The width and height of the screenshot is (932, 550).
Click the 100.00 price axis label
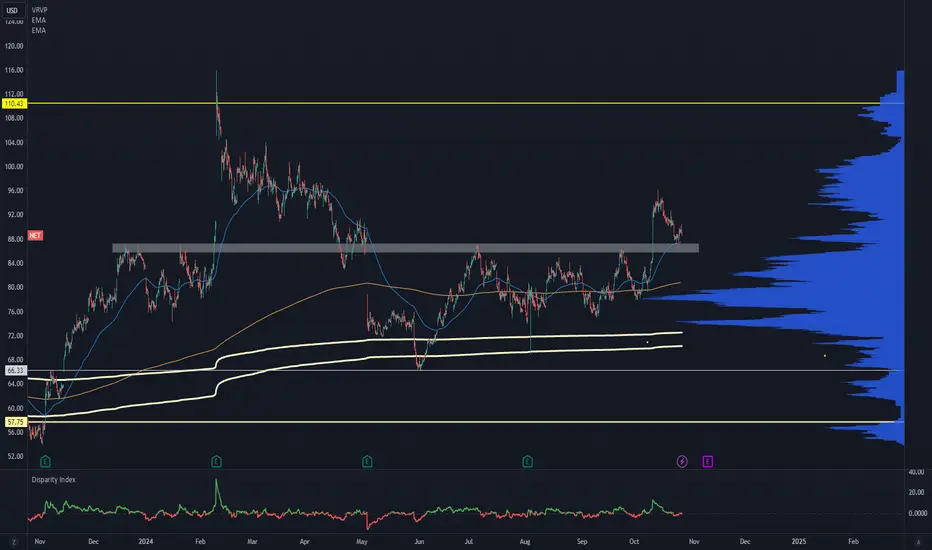point(14,166)
